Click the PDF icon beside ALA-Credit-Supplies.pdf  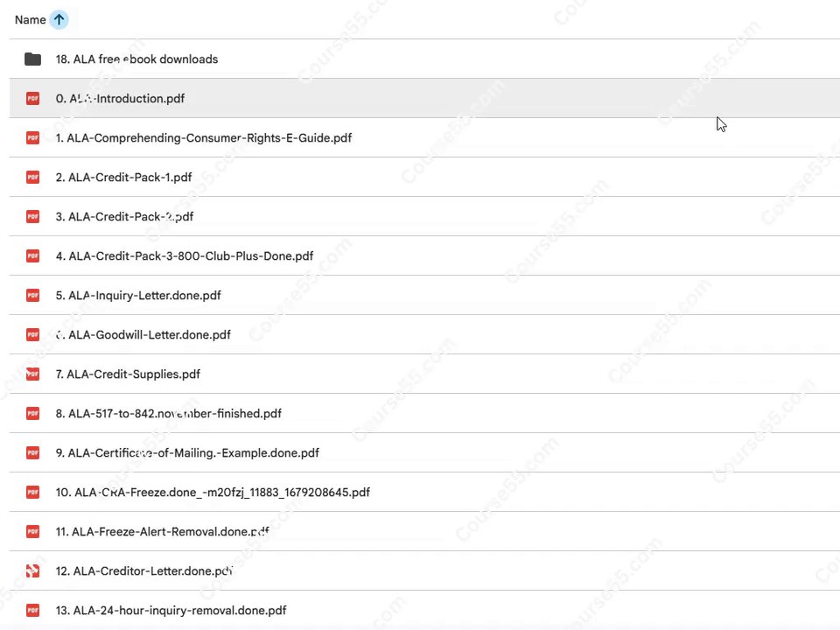pos(32,374)
